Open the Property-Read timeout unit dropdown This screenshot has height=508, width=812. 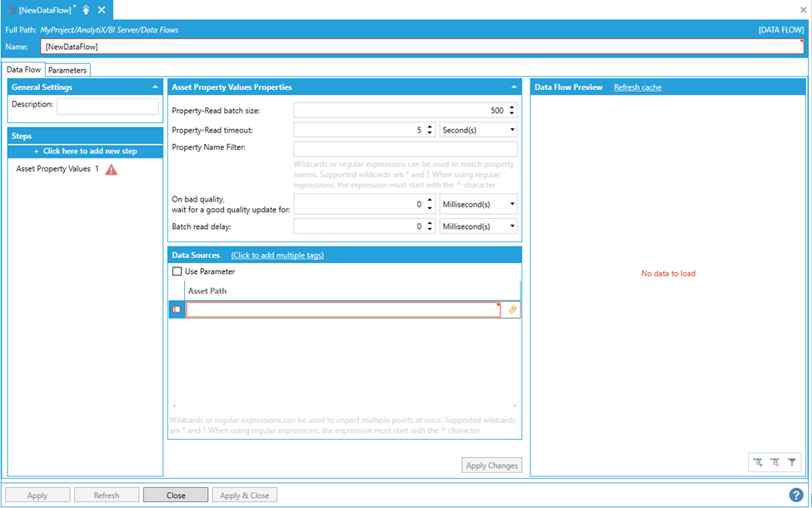(x=478, y=130)
